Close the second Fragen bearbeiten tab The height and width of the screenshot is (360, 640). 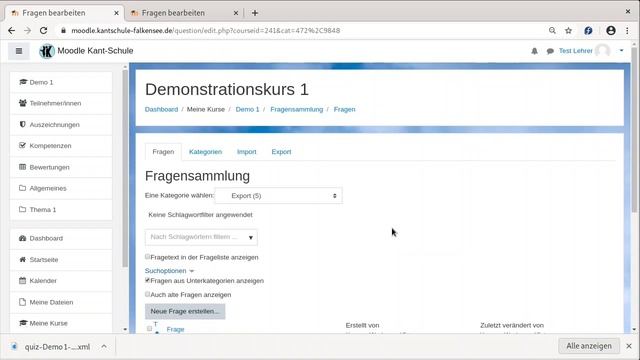[236, 13]
